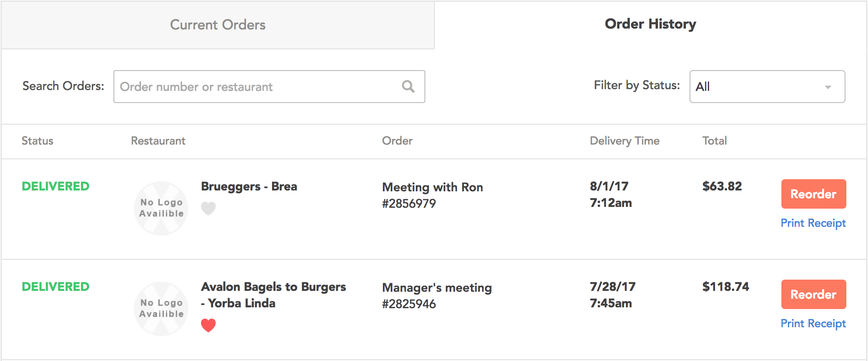Favorite Brueggers - Brea with heart icon
The image size is (868, 361).
point(208,209)
